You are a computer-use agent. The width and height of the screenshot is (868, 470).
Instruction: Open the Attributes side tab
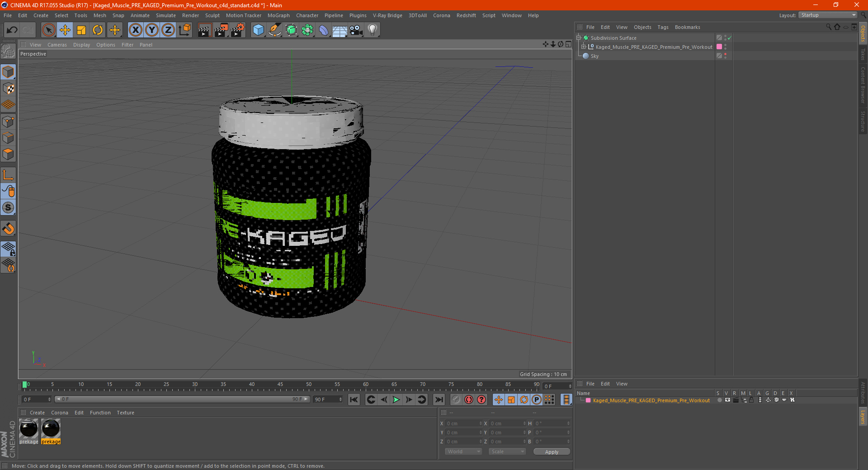point(863,392)
